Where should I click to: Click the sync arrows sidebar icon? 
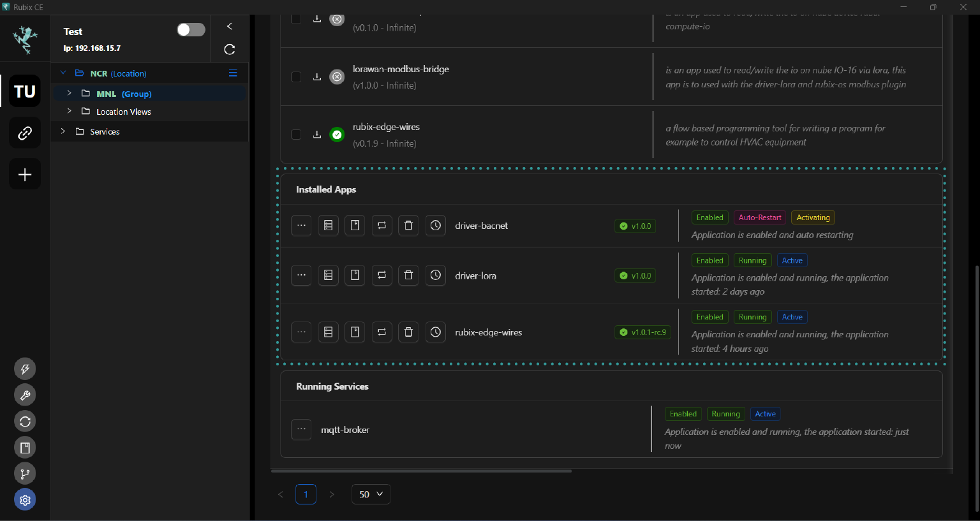tap(25, 421)
